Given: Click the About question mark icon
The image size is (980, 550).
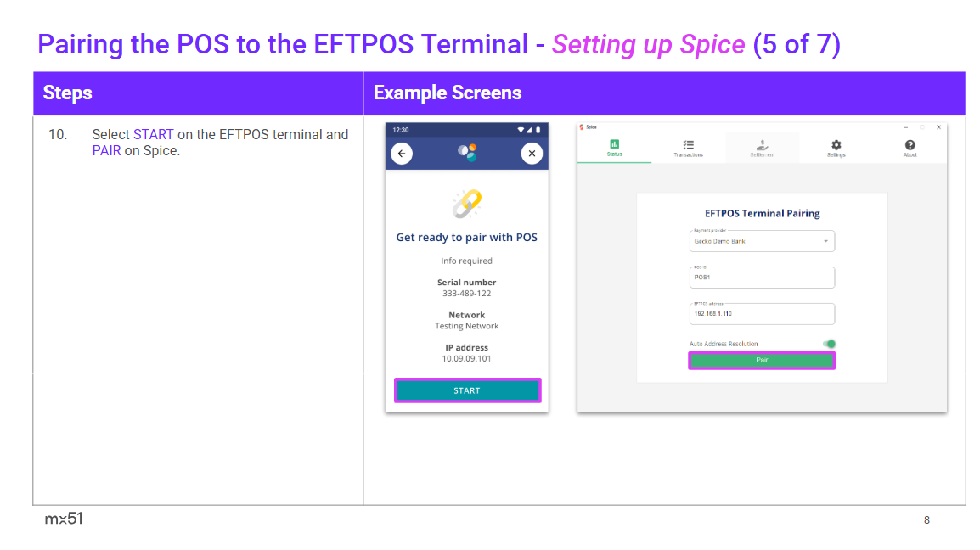Looking at the screenshot, I should coord(910,144).
